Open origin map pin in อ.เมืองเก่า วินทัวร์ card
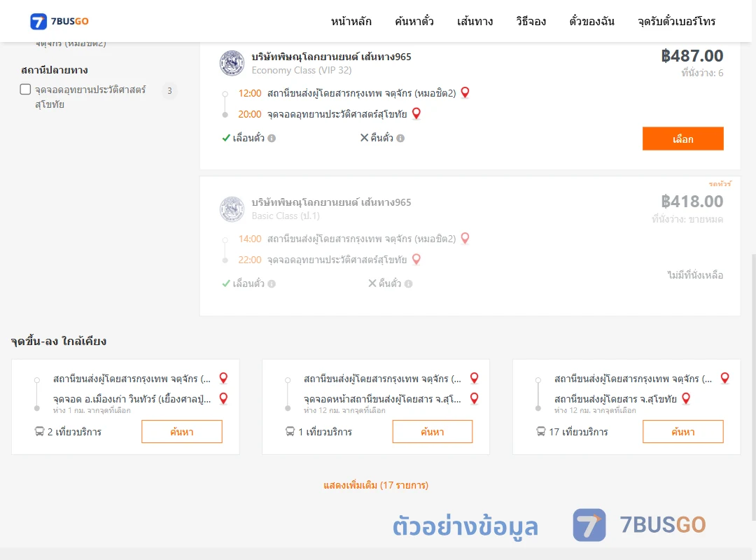The image size is (756, 560). [223, 378]
